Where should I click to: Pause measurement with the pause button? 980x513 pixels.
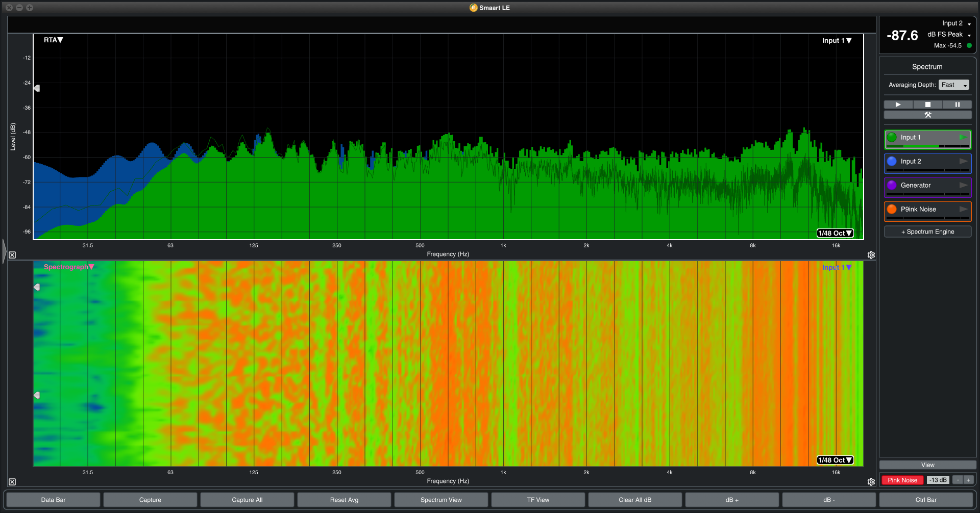[957, 105]
